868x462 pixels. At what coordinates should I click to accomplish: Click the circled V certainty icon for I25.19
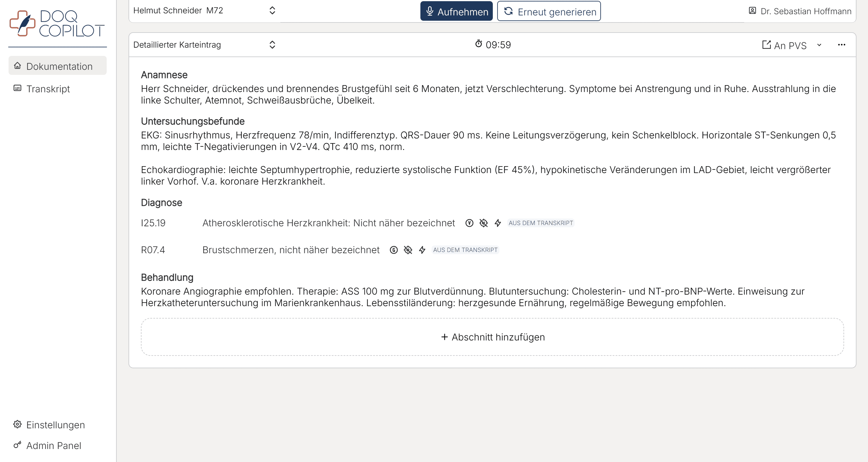(469, 223)
